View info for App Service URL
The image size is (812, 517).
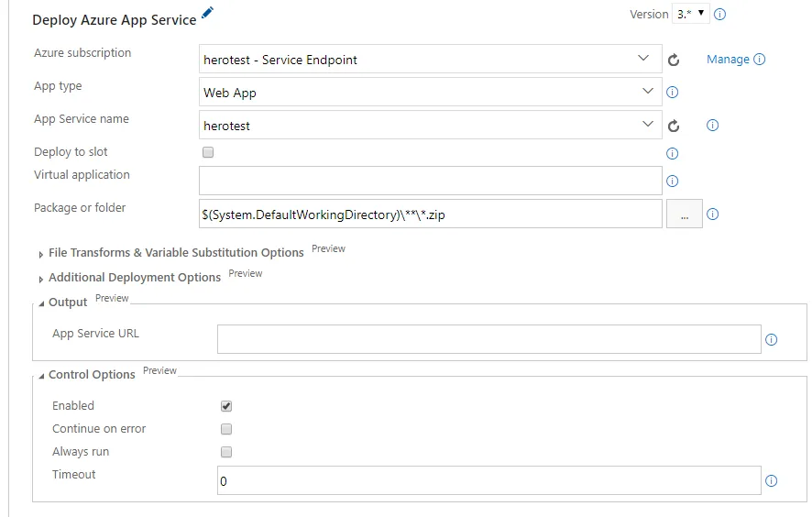(771, 340)
